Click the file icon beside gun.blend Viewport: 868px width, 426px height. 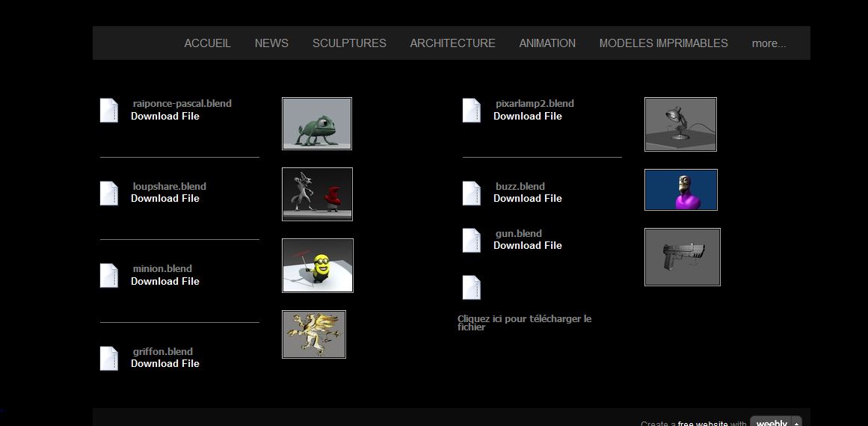(472, 240)
